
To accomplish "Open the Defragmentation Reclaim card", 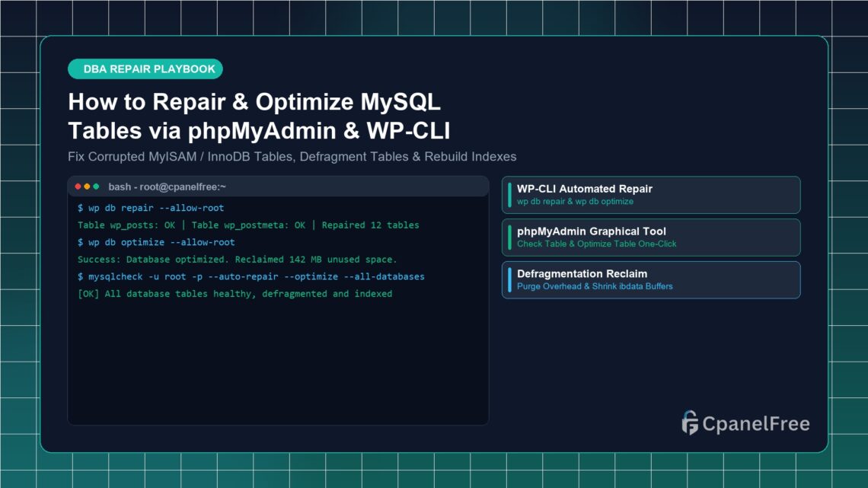I will (651, 280).
